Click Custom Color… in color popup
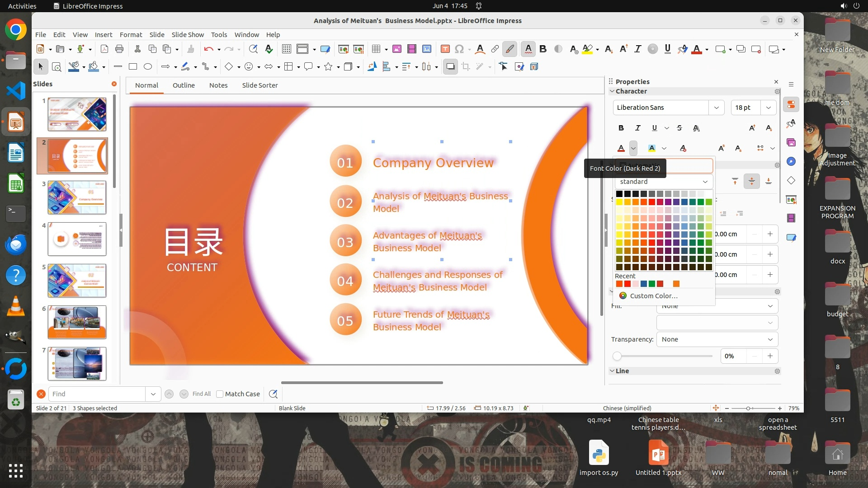 click(653, 296)
